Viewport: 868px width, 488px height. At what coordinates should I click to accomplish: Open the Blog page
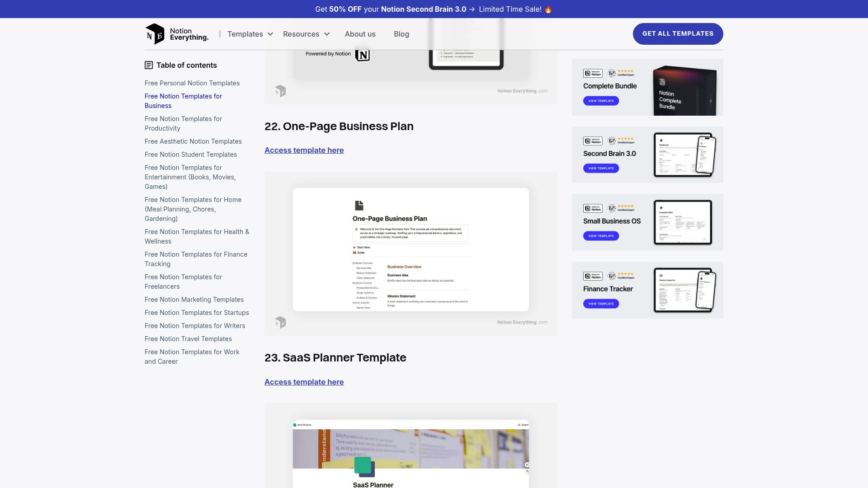[x=401, y=34]
